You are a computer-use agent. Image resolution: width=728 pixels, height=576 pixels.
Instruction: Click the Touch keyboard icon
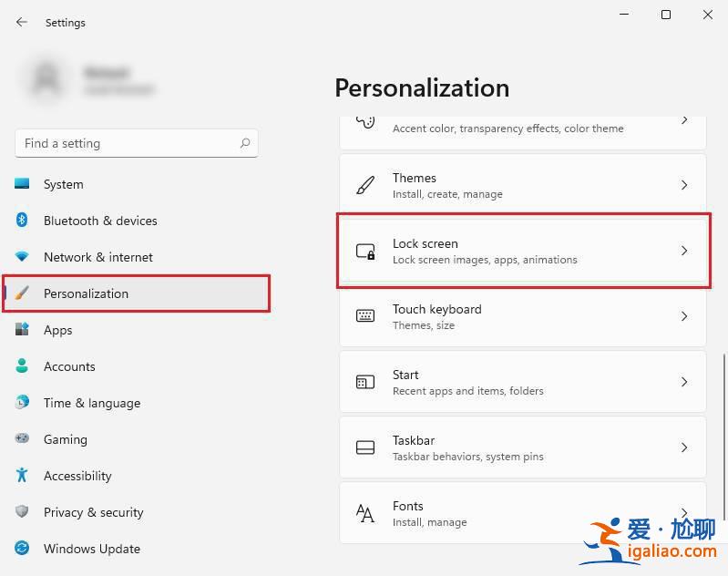click(x=365, y=316)
